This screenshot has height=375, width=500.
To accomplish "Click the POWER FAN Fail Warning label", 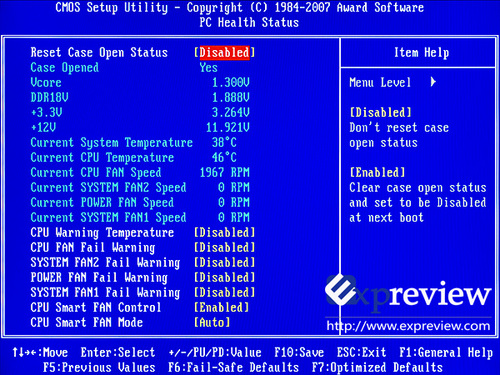I will [99, 278].
